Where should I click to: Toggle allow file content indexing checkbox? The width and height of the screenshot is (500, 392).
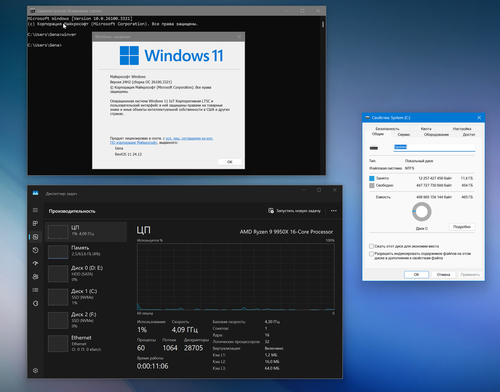(371, 254)
